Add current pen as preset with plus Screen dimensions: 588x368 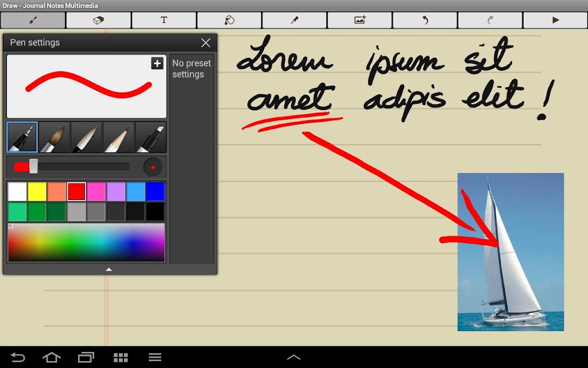157,63
